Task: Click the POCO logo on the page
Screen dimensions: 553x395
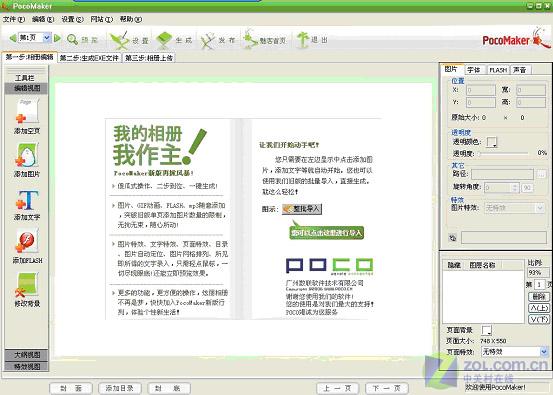Action: (x=329, y=266)
